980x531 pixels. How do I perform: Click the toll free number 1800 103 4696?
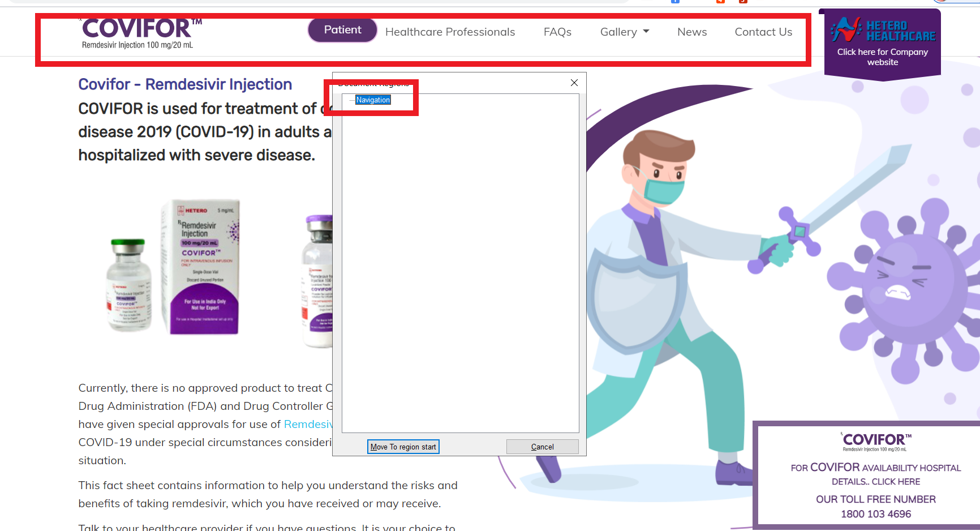pyautogui.click(x=876, y=514)
